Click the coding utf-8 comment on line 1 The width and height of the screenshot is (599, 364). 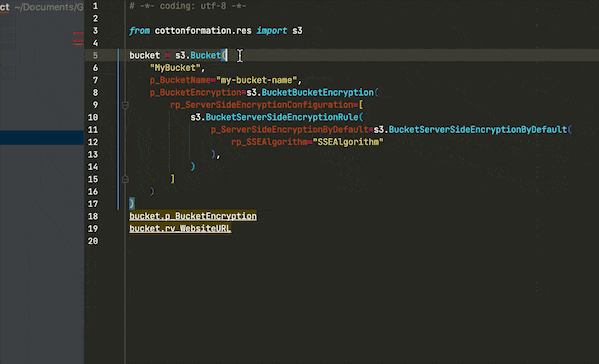[x=188, y=6]
